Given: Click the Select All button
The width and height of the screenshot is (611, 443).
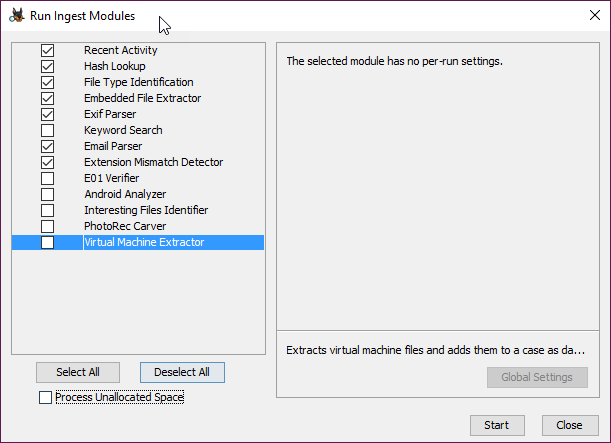Looking at the screenshot, I should point(78,372).
